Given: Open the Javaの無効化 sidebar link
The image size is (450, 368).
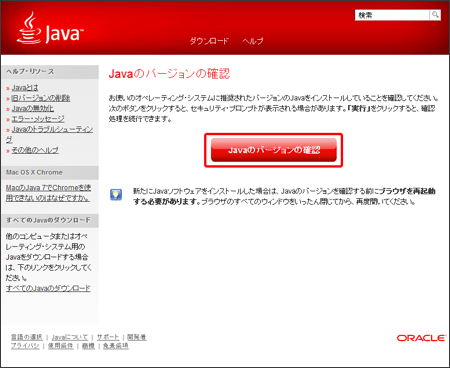Looking at the screenshot, I should (33, 108).
